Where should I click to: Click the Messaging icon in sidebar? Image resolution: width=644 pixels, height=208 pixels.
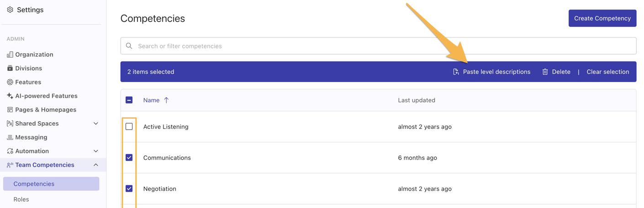point(10,137)
